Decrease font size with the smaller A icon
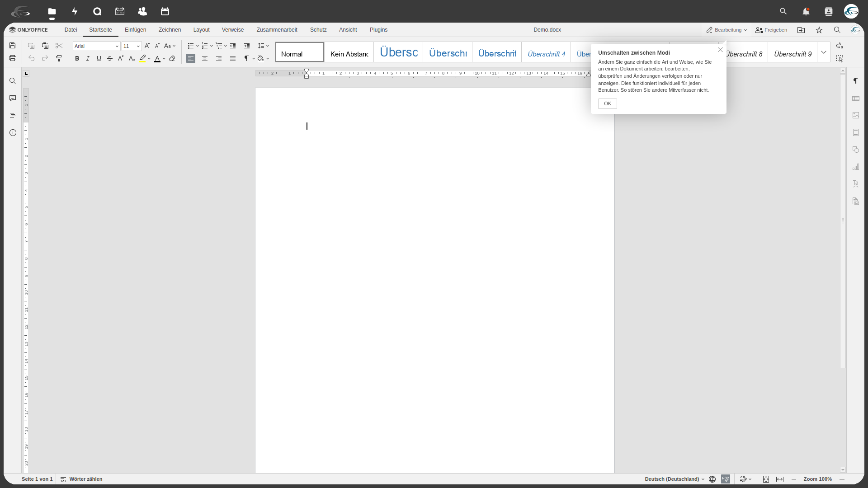This screenshot has width=868, height=488. click(x=157, y=46)
